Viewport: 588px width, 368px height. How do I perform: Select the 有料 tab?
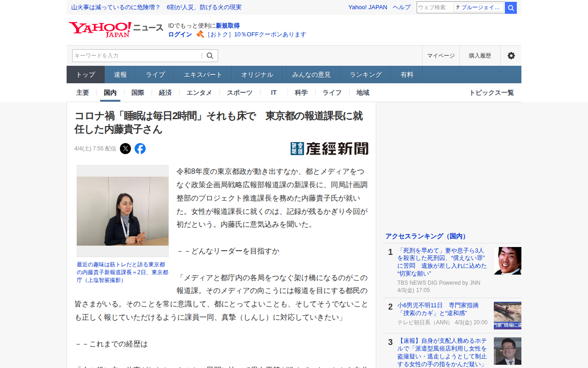pyautogui.click(x=407, y=75)
